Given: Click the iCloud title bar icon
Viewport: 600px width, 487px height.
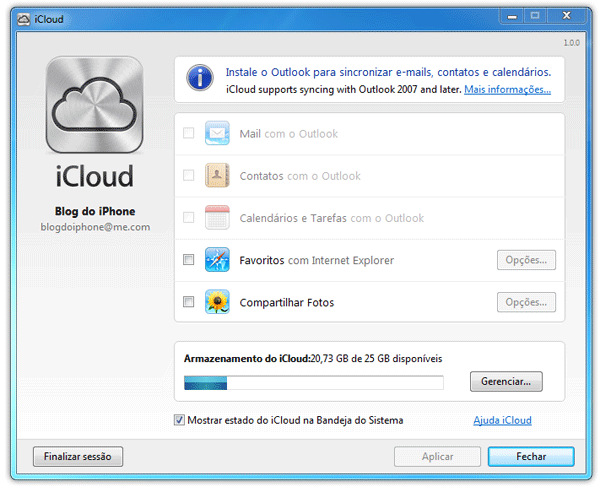Looking at the screenshot, I should pyautogui.click(x=24, y=19).
